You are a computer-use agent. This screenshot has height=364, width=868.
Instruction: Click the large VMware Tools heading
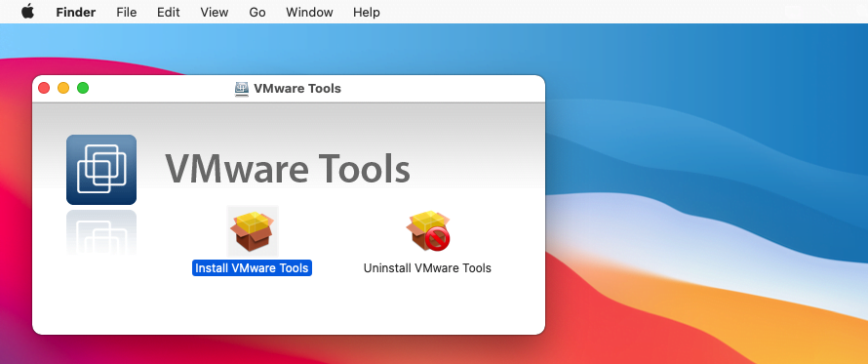[x=288, y=169]
